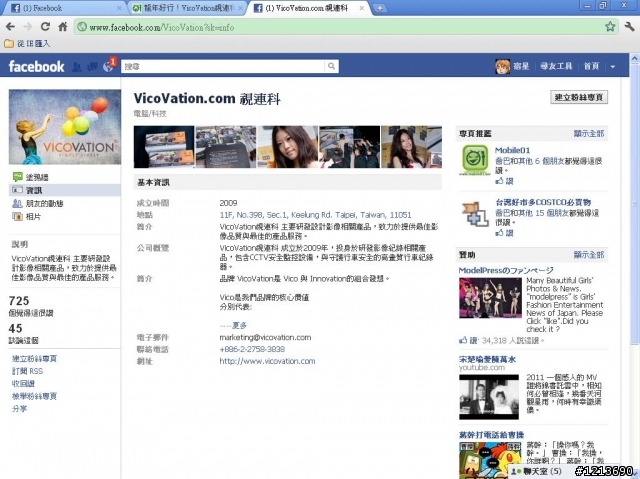Viewport: 640px width, 479px height.
Task: Open the browser home page icon
Action: click(x=62, y=27)
